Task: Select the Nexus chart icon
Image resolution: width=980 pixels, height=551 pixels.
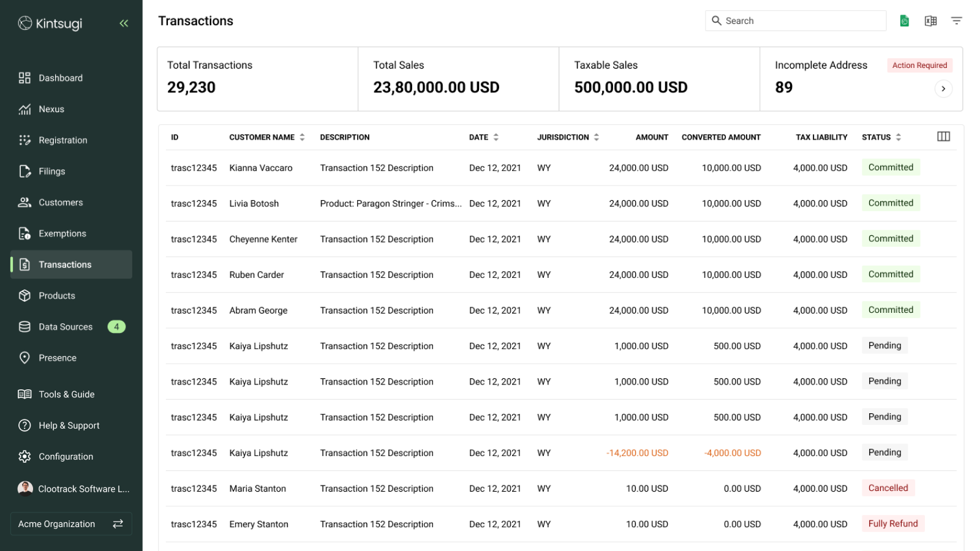Action: 24,109
